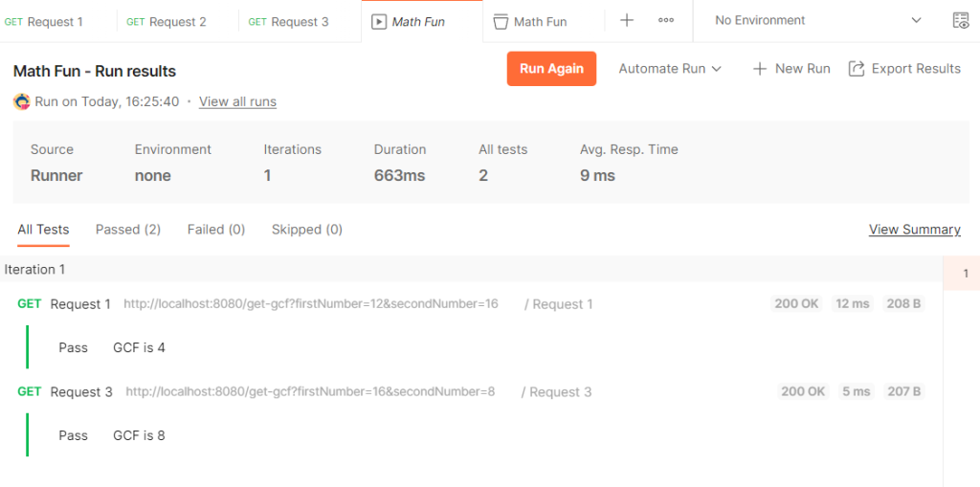The height and width of the screenshot is (487, 980).
Task: Click the runner avatar icon beside run date
Action: click(x=22, y=101)
